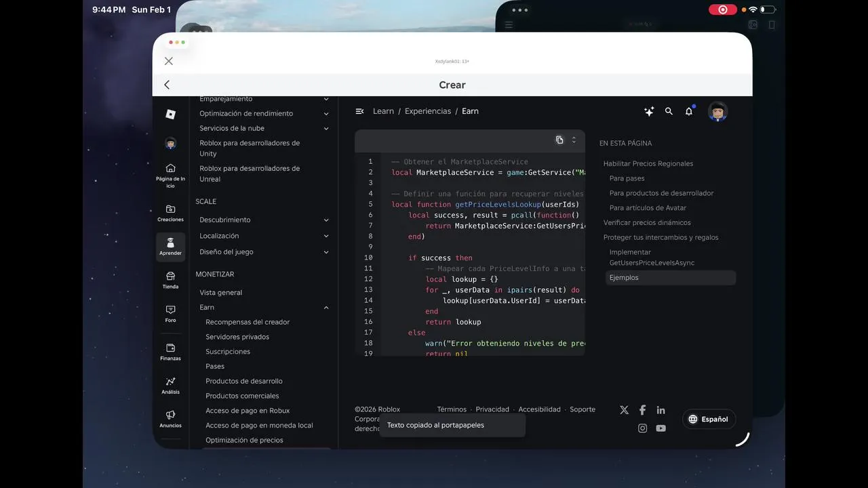Close the Crear sheet with the X

[169, 61]
